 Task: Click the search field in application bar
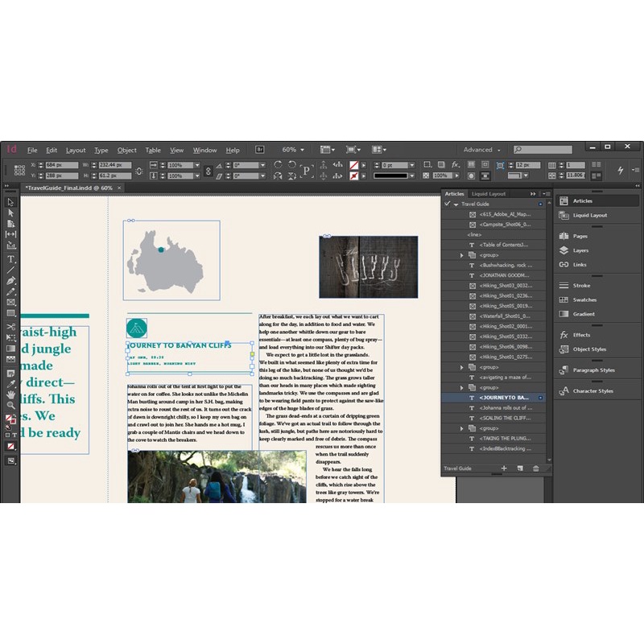(543, 150)
